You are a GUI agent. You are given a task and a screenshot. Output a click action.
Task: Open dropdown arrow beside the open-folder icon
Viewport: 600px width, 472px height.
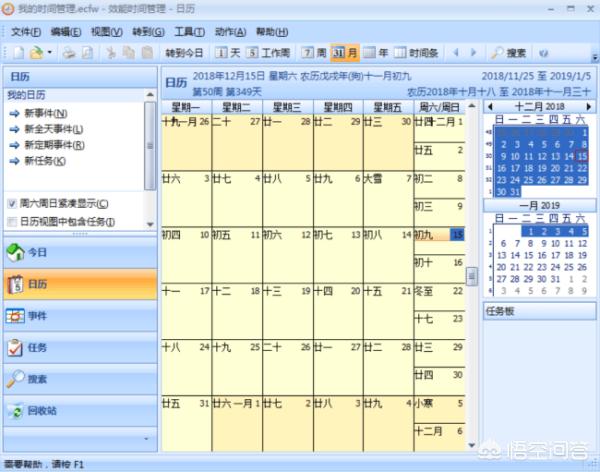coord(50,52)
